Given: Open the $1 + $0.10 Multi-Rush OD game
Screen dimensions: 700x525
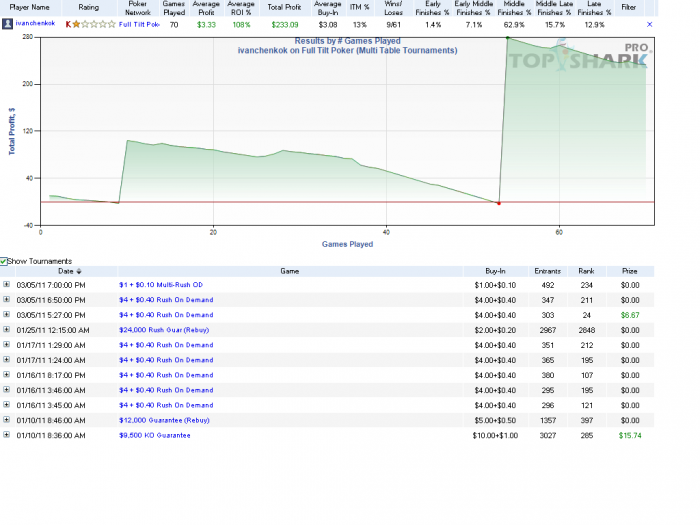Looking at the screenshot, I should [x=161, y=285].
